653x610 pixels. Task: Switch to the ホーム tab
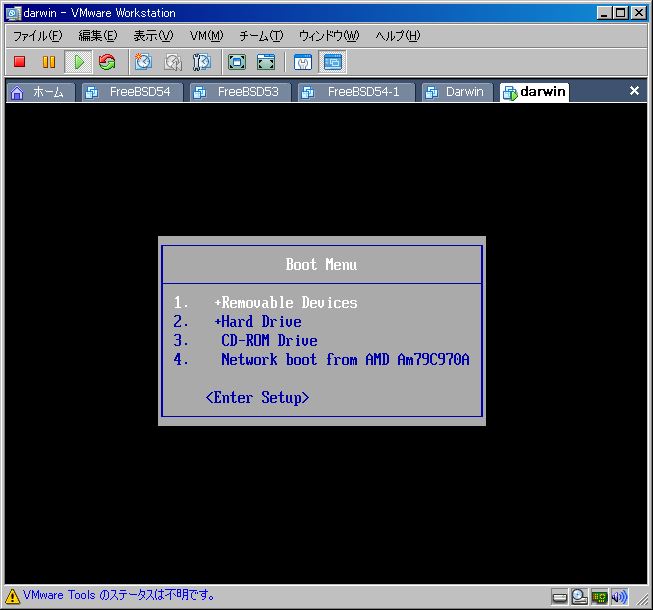(x=40, y=92)
